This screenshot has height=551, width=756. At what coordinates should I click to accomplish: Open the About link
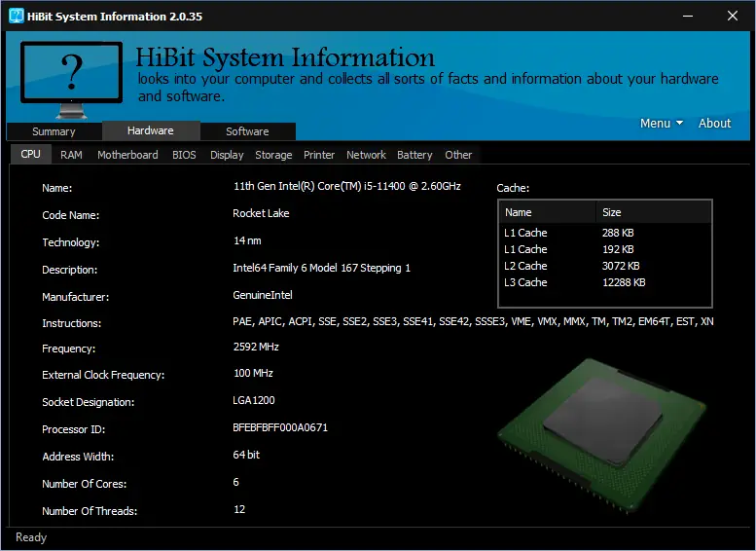(714, 123)
